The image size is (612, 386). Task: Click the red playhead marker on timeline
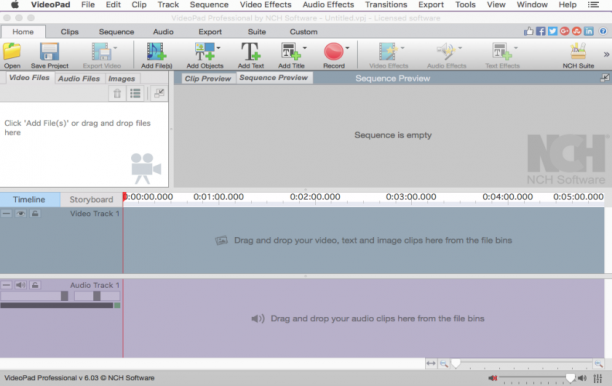125,196
